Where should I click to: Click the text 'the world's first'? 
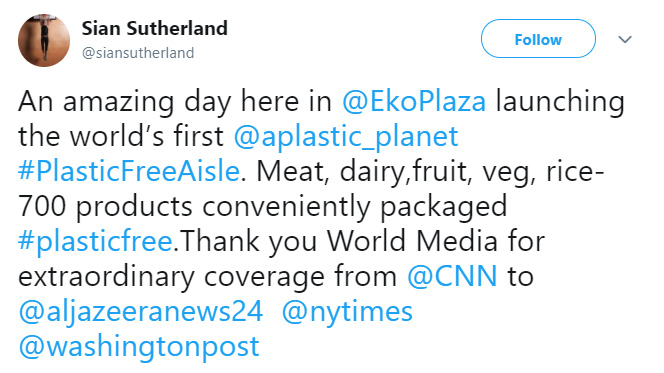(x=121, y=137)
